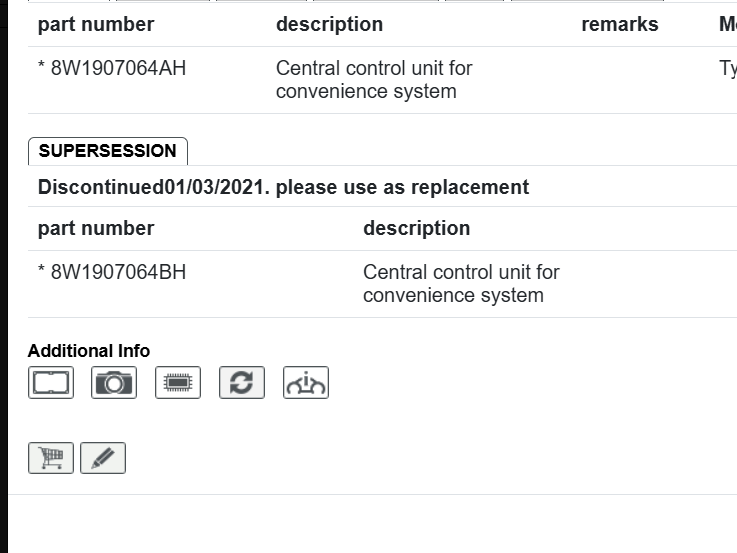Click the rectangular frame icon under Additional Info

click(51, 382)
